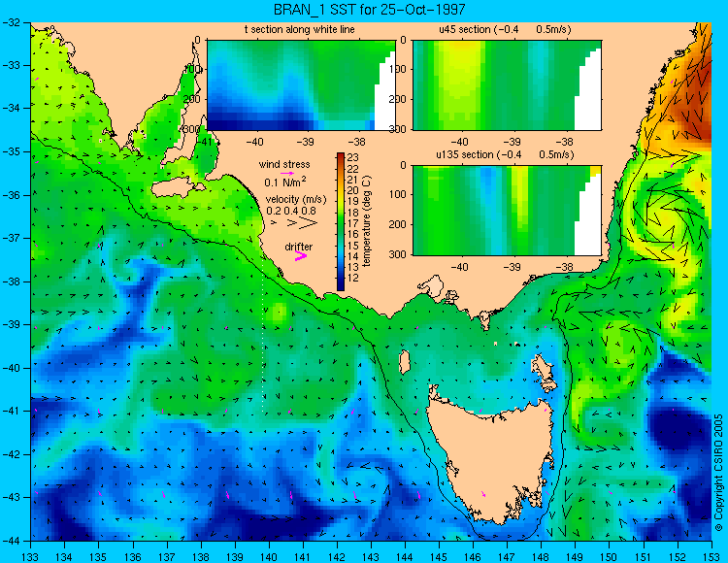Screen dimensions: 728x563
Task: Click the velocity arrow scale symbols in legend
Action: coord(295,223)
